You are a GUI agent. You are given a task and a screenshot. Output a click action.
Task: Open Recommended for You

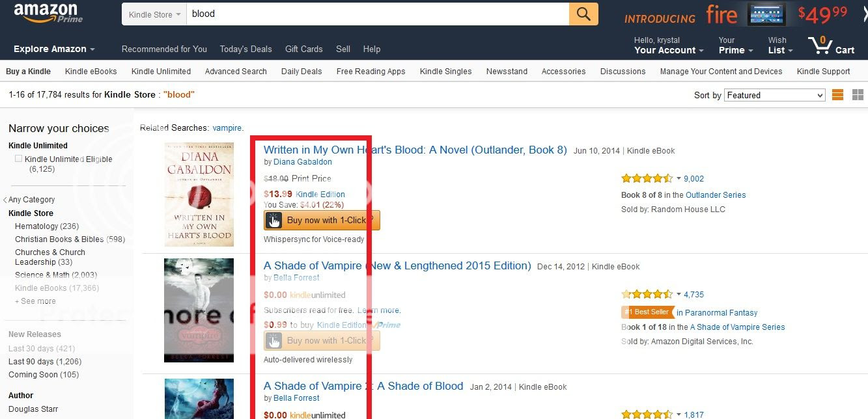point(164,49)
